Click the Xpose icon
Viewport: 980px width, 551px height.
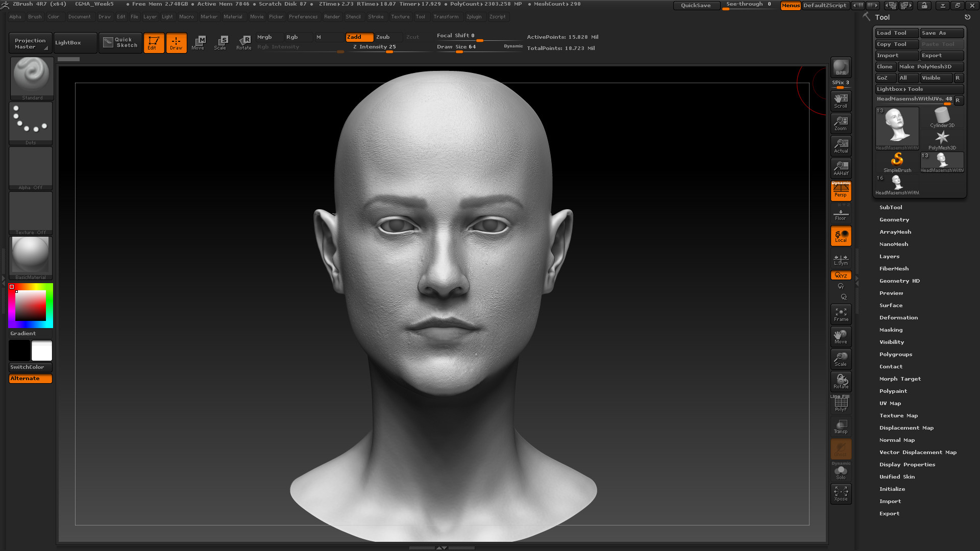coord(841,493)
